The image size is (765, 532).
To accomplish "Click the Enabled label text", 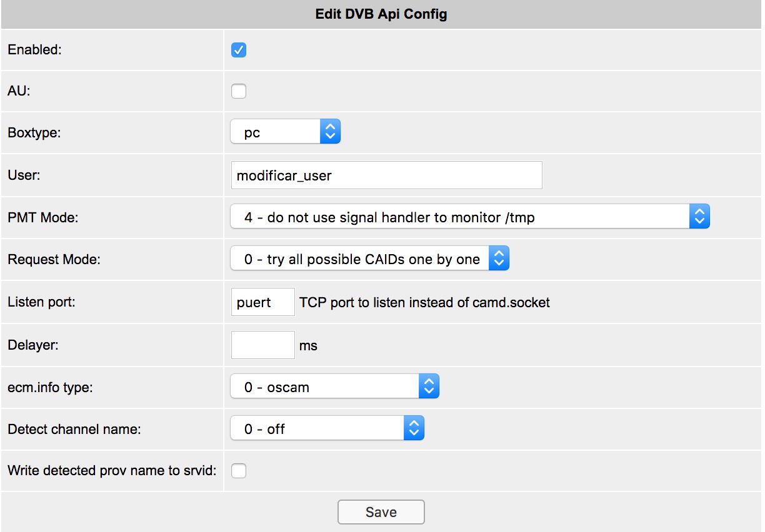I will tap(35, 50).
